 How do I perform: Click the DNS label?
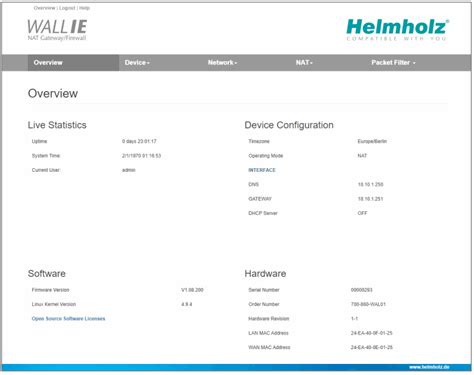point(254,184)
